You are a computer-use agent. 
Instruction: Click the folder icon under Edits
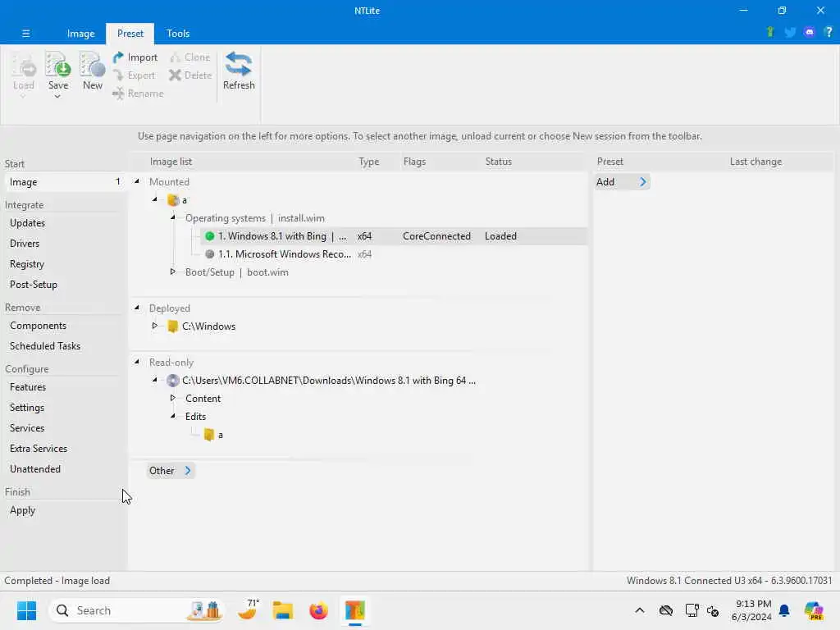[x=209, y=435]
